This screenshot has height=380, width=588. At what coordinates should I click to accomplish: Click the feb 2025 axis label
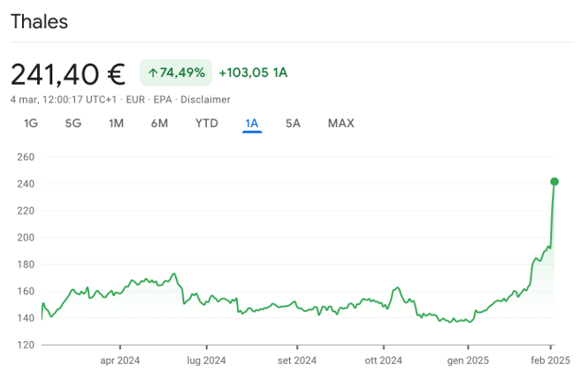pyautogui.click(x=551, y=361)
